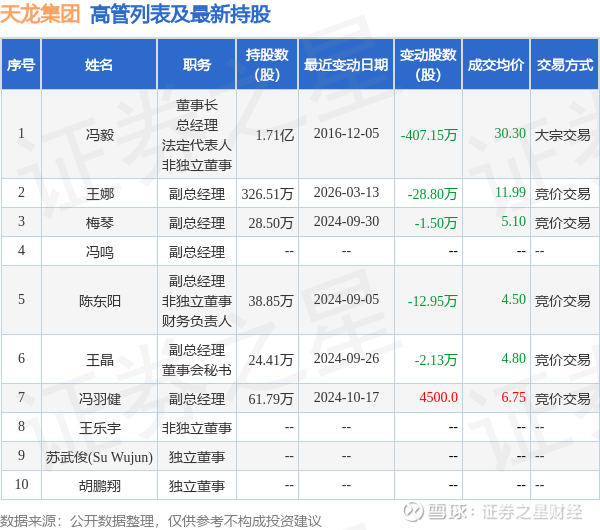The image size is (600, 530).
Task: Click the name 陈东阳
Action: [99, 301]
